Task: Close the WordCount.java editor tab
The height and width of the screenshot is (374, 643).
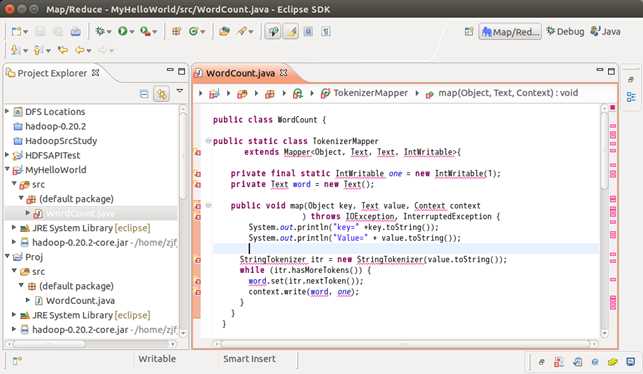Action: [283, 73]
